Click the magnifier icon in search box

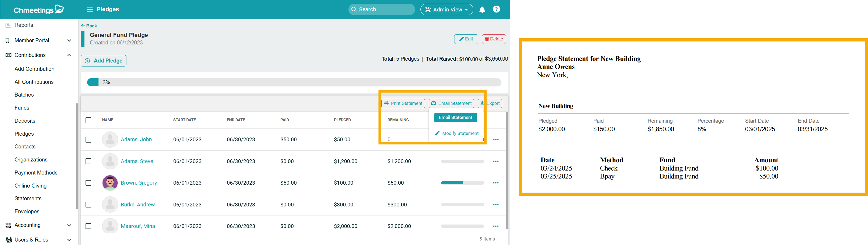tap(354, 10)
